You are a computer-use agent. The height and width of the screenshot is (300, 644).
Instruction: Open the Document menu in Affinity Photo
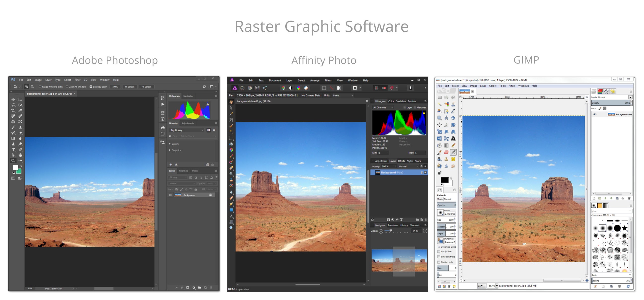coord(275,81)
